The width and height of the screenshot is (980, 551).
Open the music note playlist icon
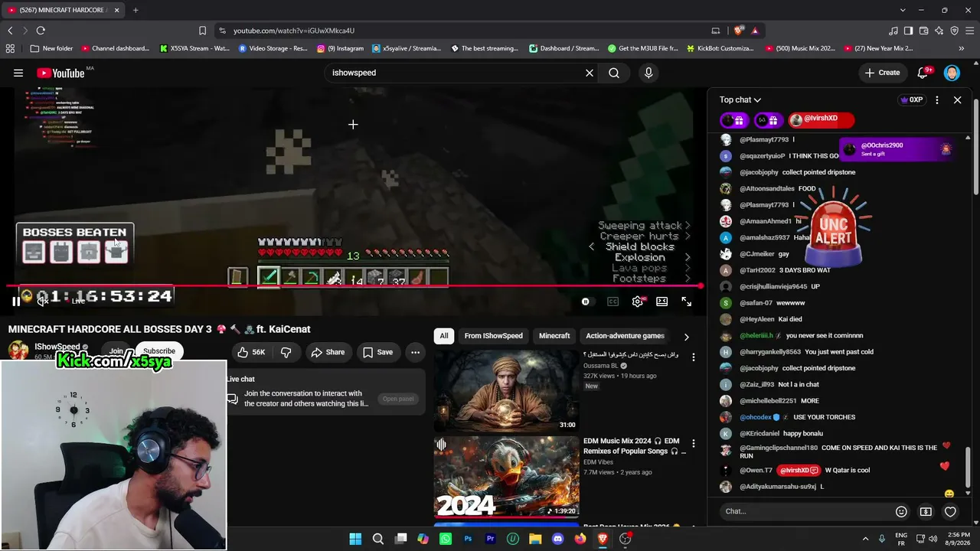click(x=893, y=31)
